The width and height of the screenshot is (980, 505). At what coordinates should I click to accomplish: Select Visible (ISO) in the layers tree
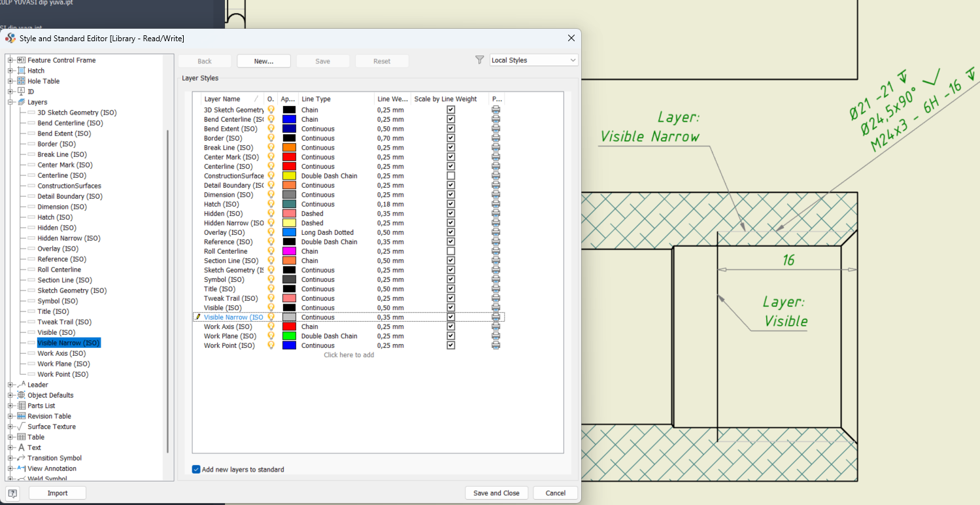coord(57,332)
